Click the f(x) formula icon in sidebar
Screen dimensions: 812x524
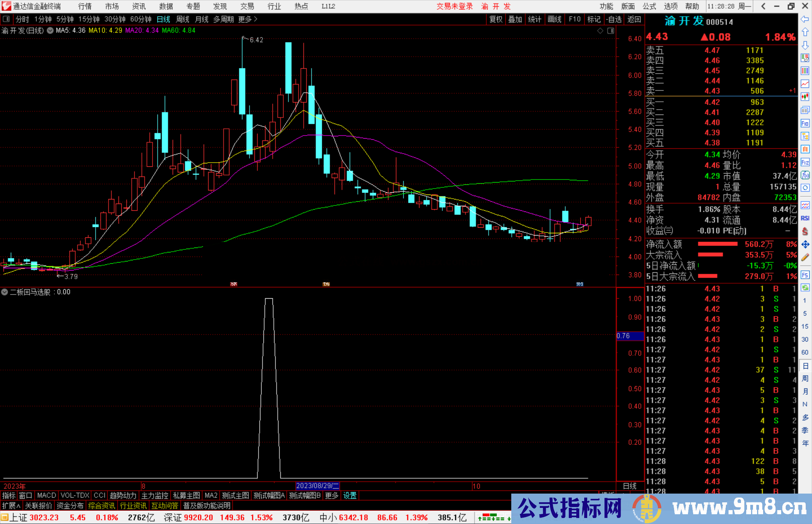tap(805, 175)
